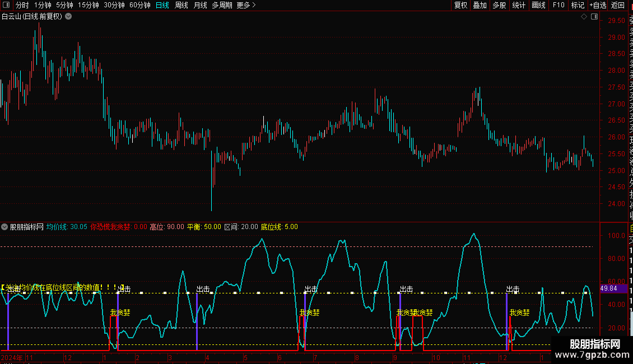
Task: Select the 15分钟 period
Action: coord(89,5)
